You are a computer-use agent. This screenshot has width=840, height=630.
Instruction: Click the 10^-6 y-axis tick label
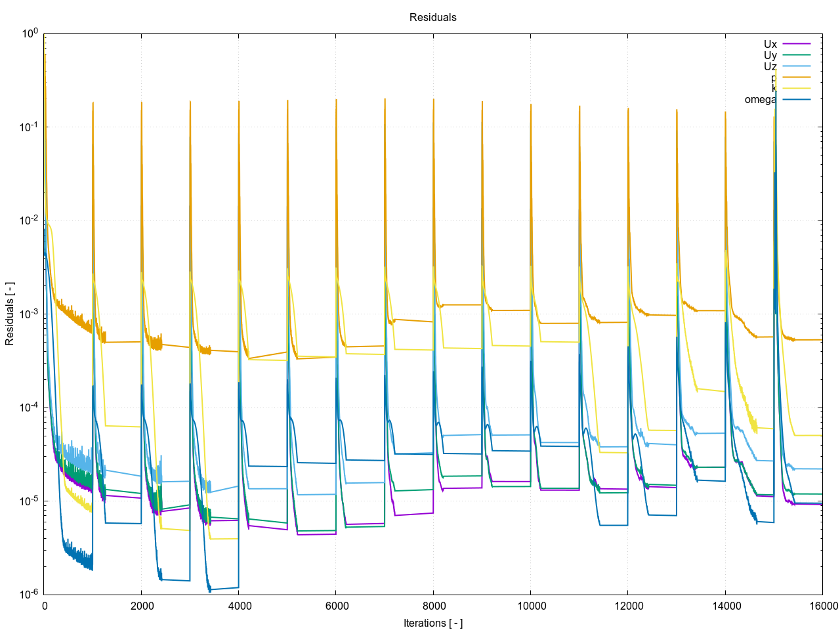(x=26, y=594)
